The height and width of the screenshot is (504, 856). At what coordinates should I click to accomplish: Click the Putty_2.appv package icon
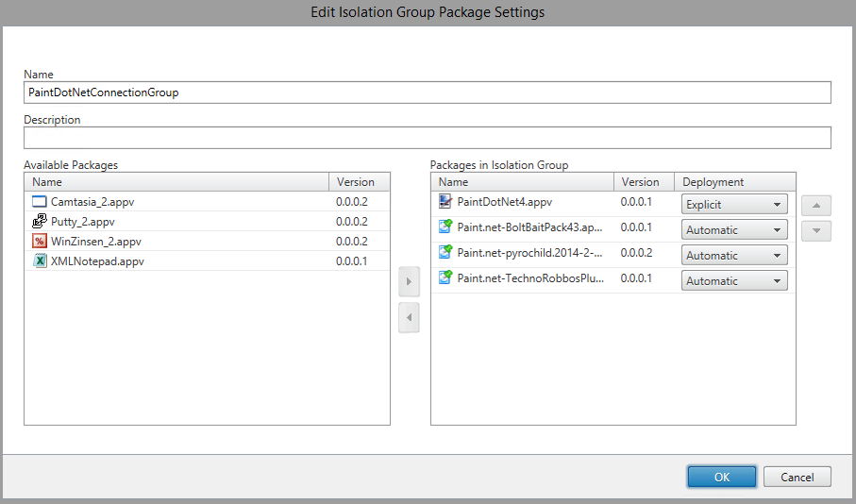point(40,221)
